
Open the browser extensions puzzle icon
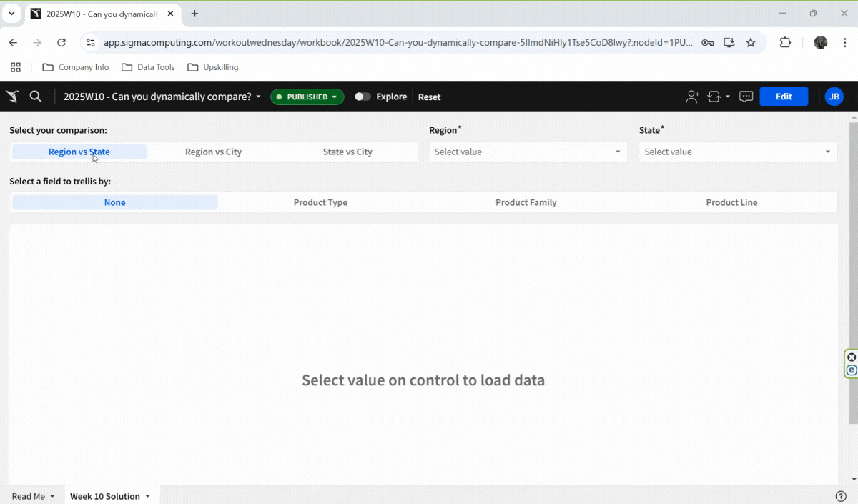(x=785, y=43)
